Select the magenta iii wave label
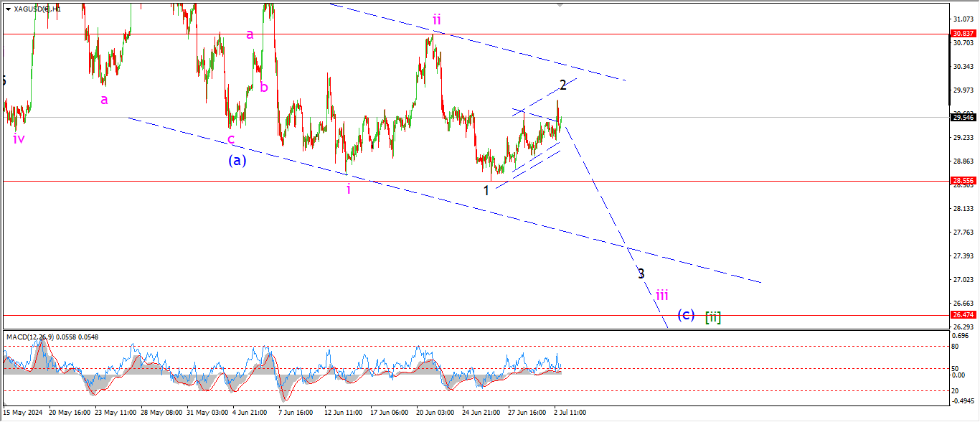Screen dimensions: 980x422 (x=661, y=294)
